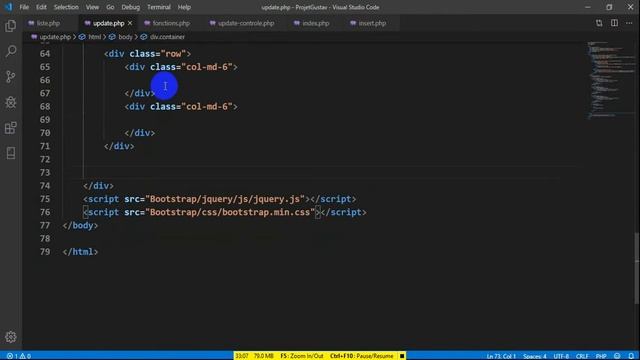This screenshot has height=360, width=640.
Task: Change encoding via UTF-8 status item
Action: (561, 356)
